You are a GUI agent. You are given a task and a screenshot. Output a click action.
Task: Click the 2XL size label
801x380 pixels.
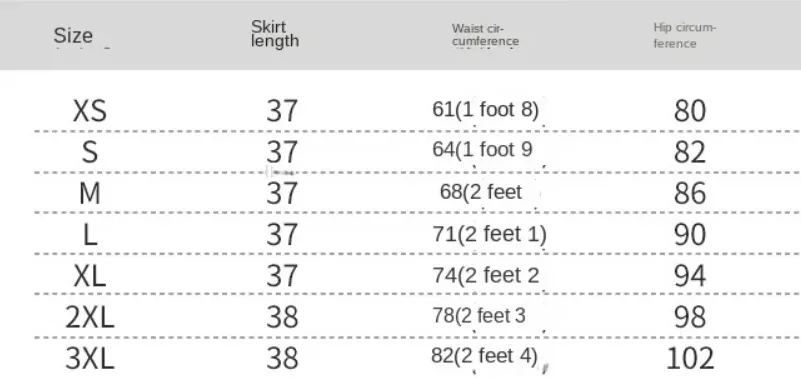[x=90, y=318]
